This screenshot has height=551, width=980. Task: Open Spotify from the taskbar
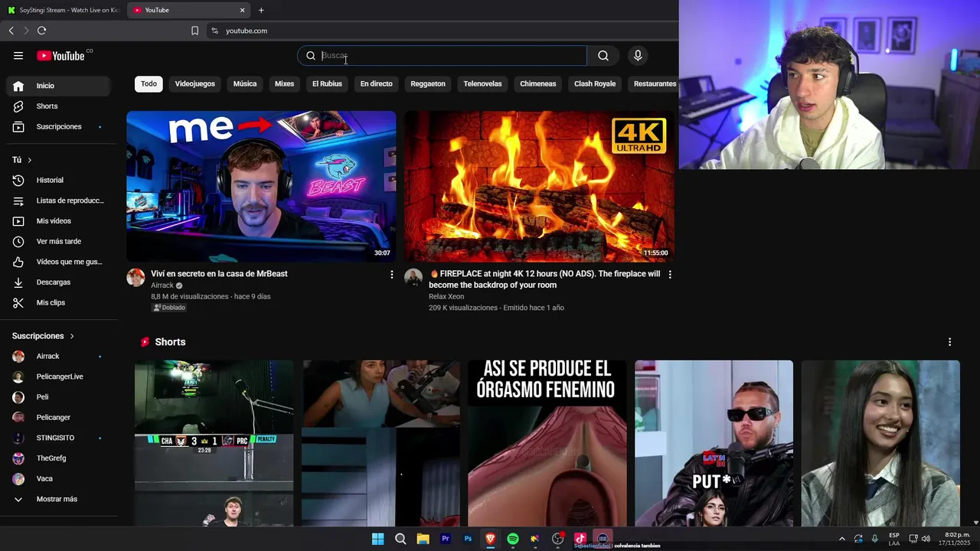513,539
